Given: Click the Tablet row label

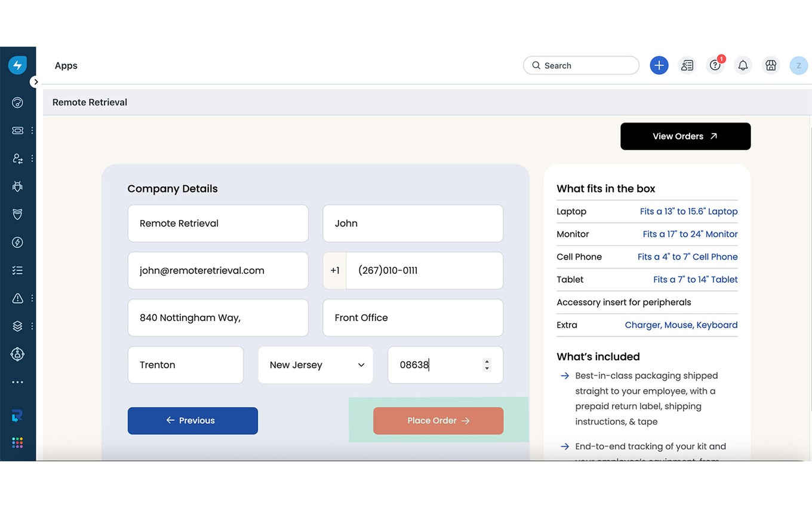Looking at the screenshot, I should (x=570, y=280).
